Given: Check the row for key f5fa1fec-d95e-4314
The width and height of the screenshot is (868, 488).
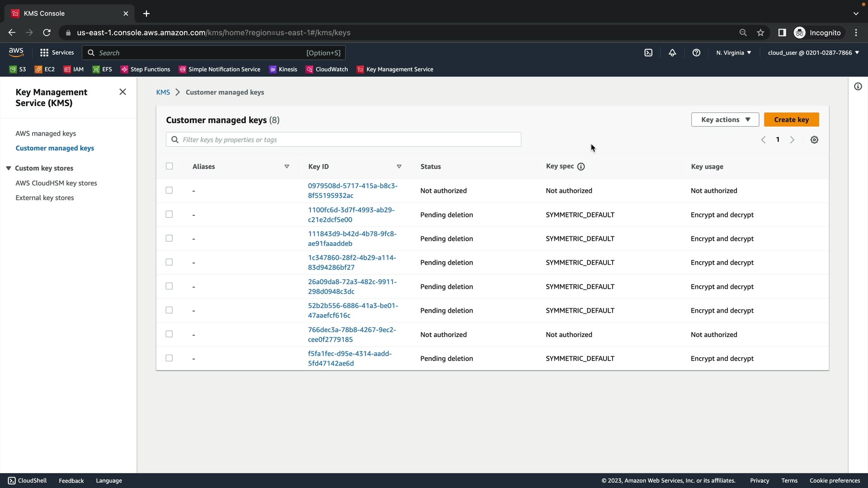Looking at the screenshot, I should click(x=169, y=358).
